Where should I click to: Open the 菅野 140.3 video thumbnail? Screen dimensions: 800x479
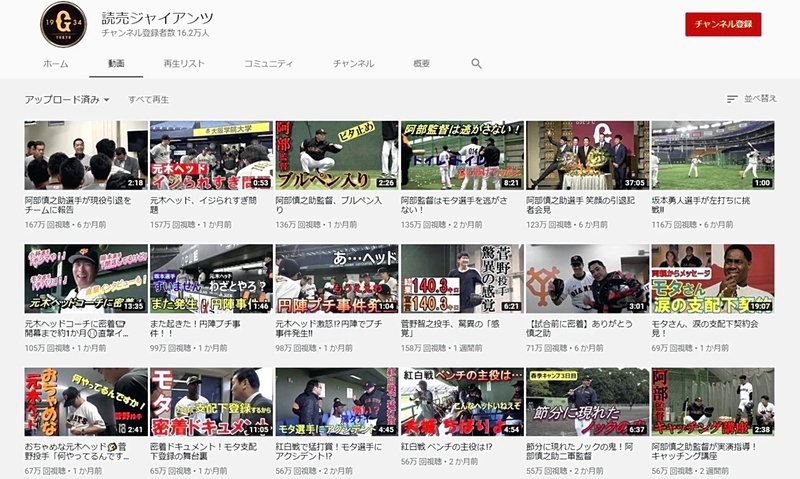click(461, 278)
